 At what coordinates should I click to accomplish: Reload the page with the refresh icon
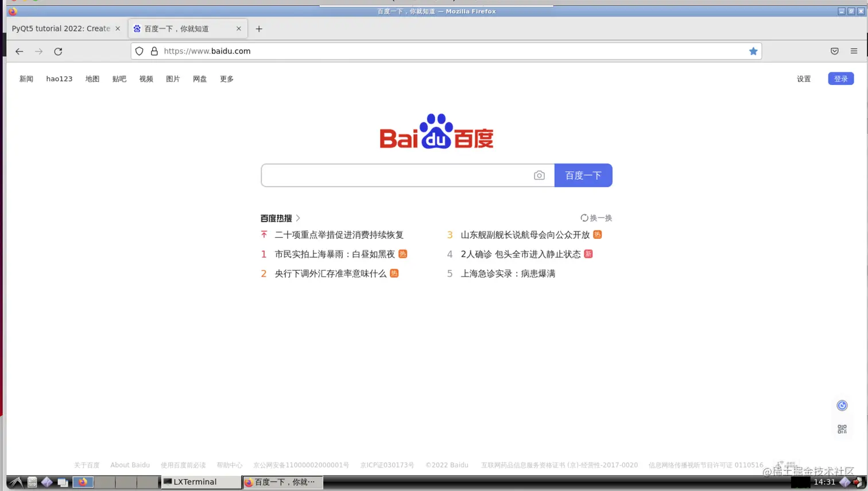pos(58,51)
